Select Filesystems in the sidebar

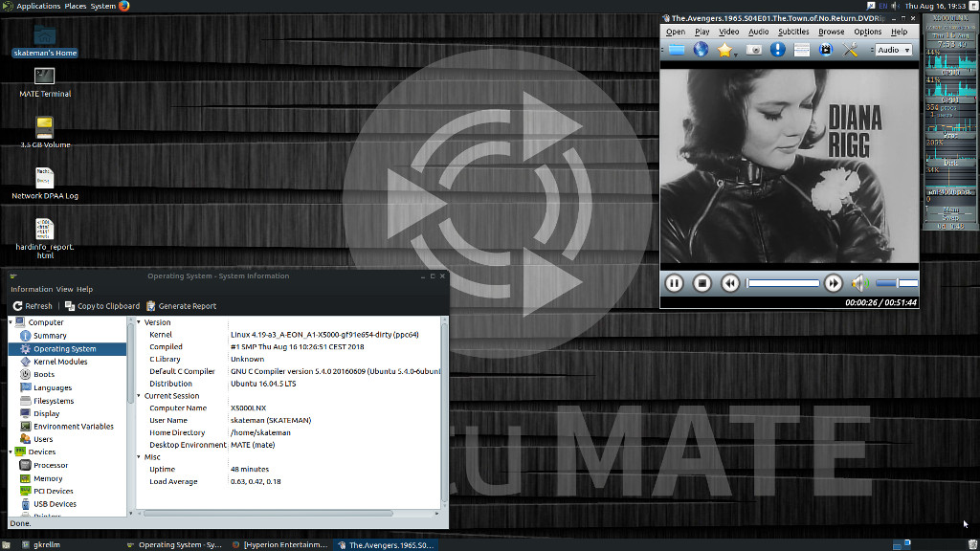[54, 401]
